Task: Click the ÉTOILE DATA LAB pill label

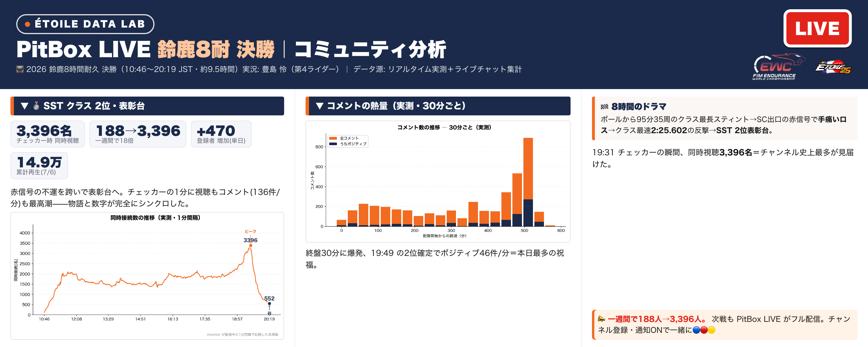Action: tap(85, 24)
